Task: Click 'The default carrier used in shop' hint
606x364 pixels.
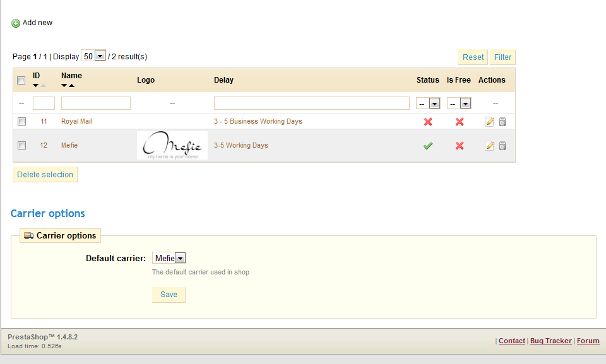Action: point(201,272)
